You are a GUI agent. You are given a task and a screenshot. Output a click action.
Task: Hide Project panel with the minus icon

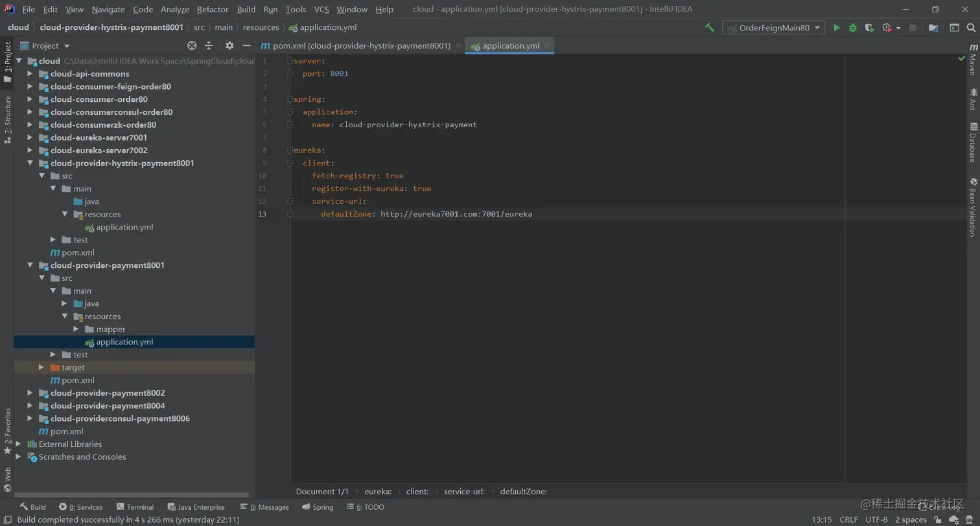[x=246, y=45]
